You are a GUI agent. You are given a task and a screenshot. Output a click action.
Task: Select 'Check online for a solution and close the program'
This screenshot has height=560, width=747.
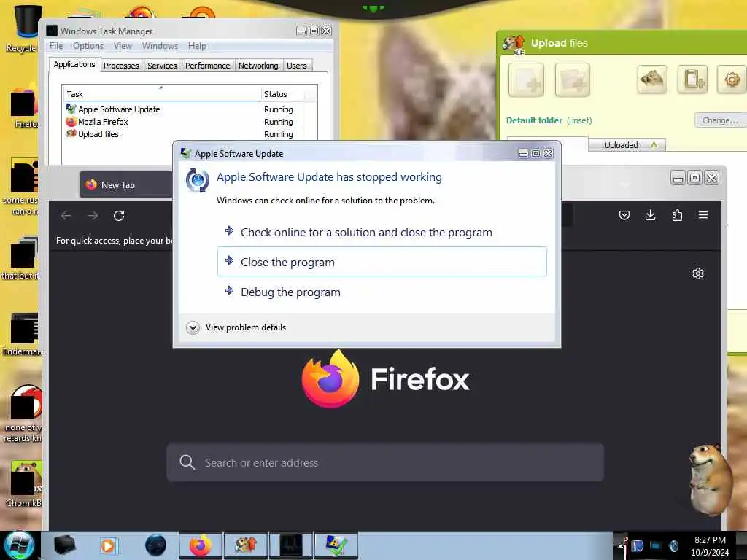(366, 232)
